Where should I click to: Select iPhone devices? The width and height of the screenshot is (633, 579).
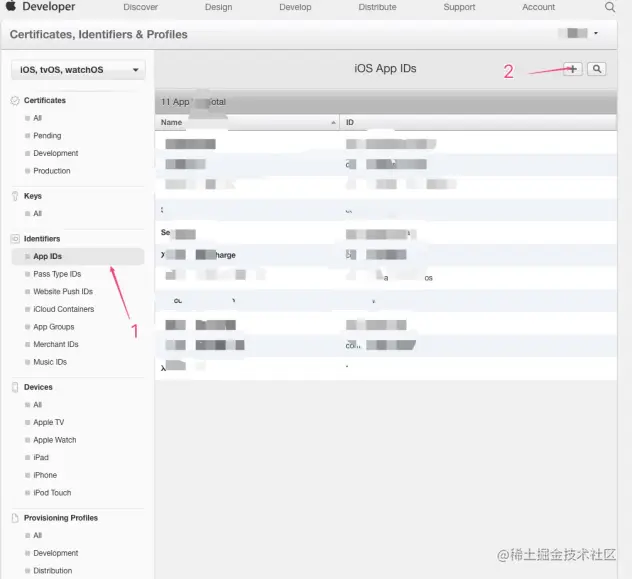(45, 475)
